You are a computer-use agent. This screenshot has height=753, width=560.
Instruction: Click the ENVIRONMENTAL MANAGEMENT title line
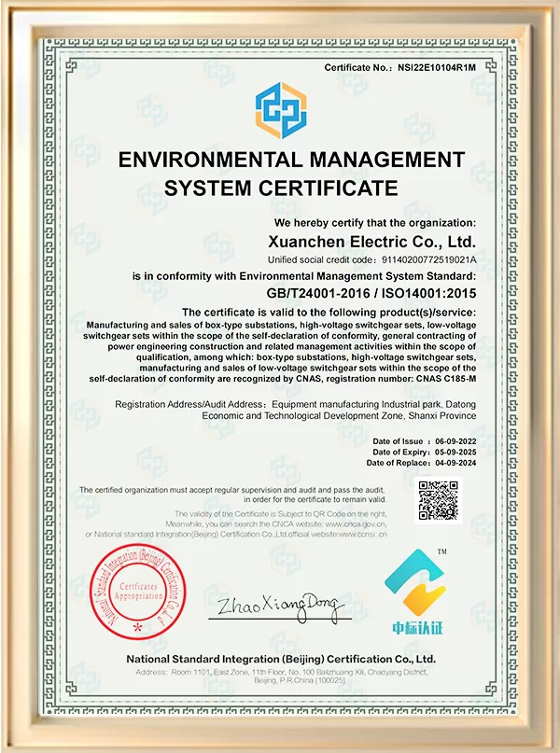(x=291, y=160)
